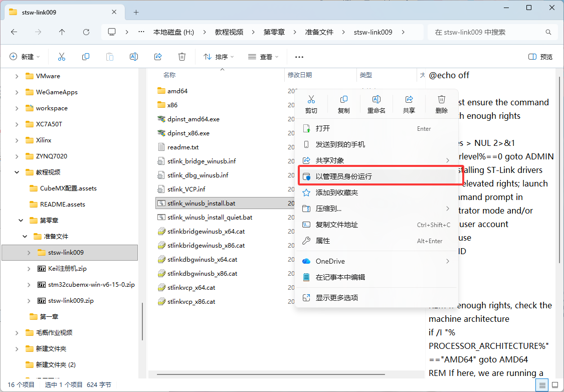The height and width of the screenshot is (392, 564).
Task: Click the toolbar Delete trash icon
Action: tap(182, 57)
